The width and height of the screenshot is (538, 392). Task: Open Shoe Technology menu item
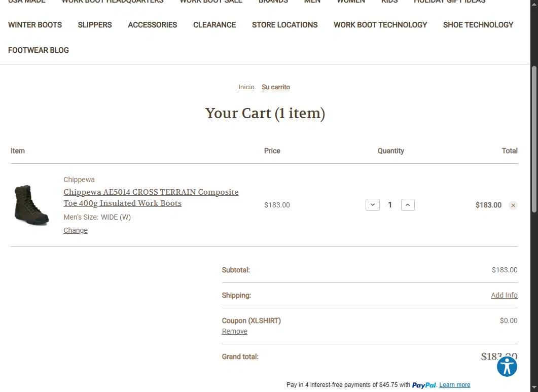tap(478, 25)
